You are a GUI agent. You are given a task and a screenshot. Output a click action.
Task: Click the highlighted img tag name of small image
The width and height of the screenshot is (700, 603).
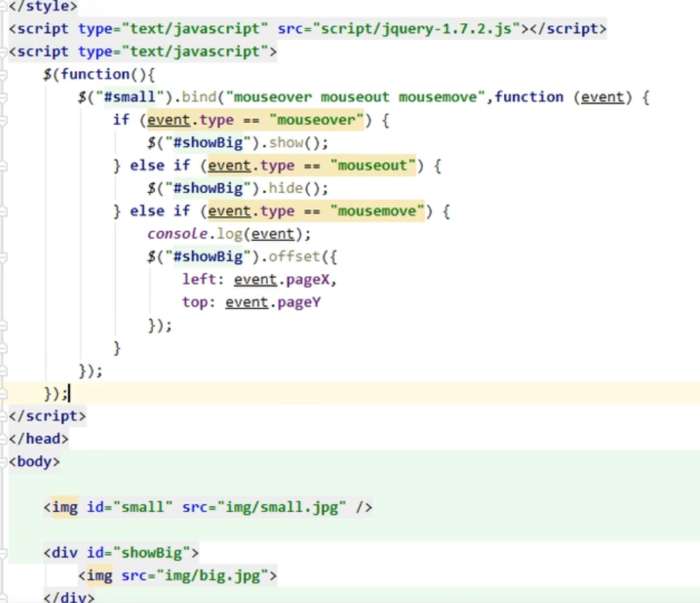coord(65,507)
